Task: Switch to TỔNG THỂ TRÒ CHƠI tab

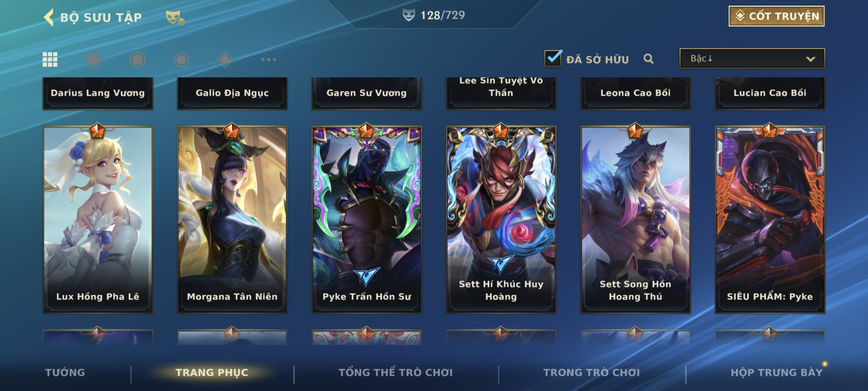Action: [396, 372]
